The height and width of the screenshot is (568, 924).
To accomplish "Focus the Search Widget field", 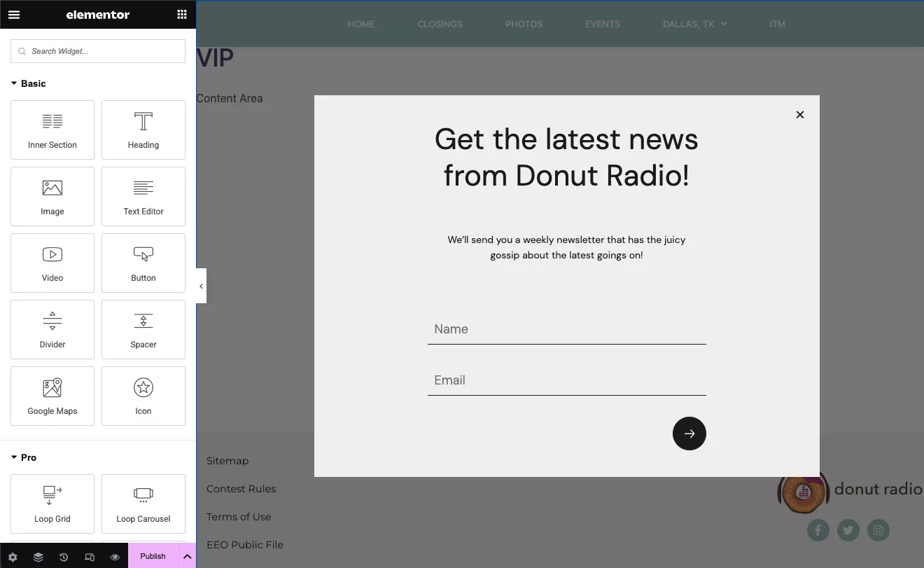I will coord(98,51).
